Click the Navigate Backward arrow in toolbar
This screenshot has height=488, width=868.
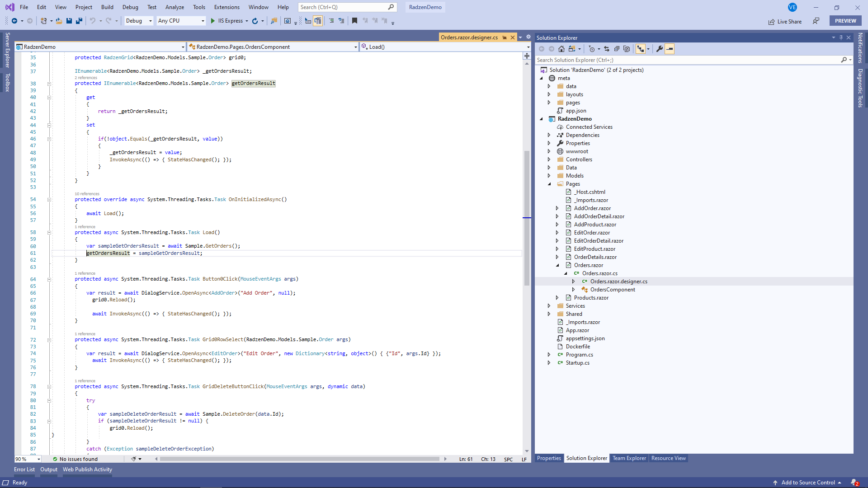tap(14, 21)
